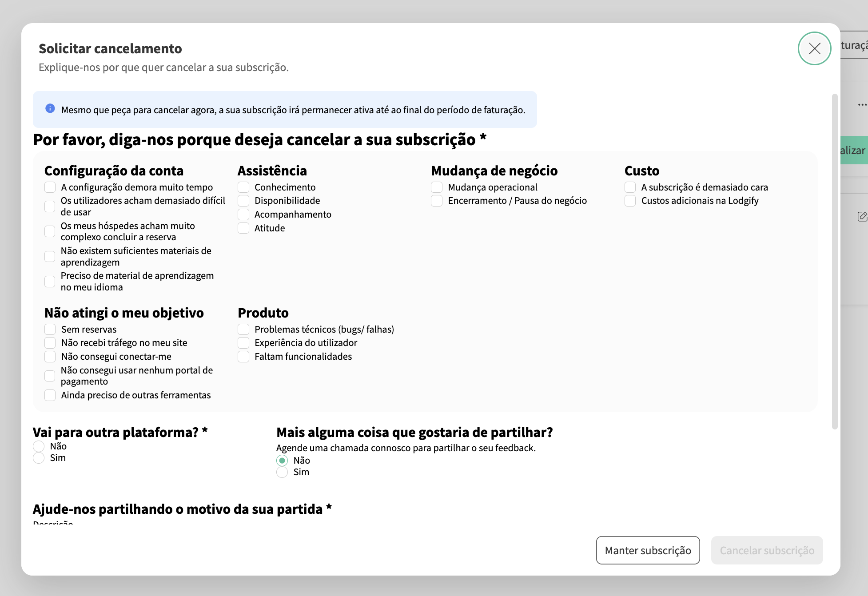Image resolution: width=868 pixels, height=596 pixels.
Task: Check 'Não recebi tráfego no meu site'
Action: point(49,342)
